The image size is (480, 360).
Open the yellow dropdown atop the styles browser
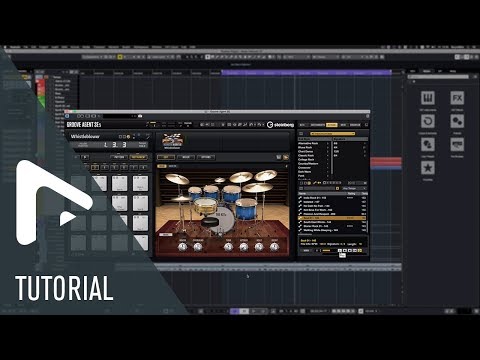click(334, 134)
